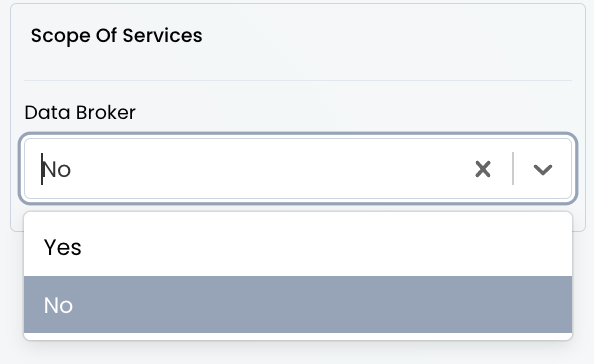Clear the Data Broker selection with X
594x364 pixels.
coord(483,169)
